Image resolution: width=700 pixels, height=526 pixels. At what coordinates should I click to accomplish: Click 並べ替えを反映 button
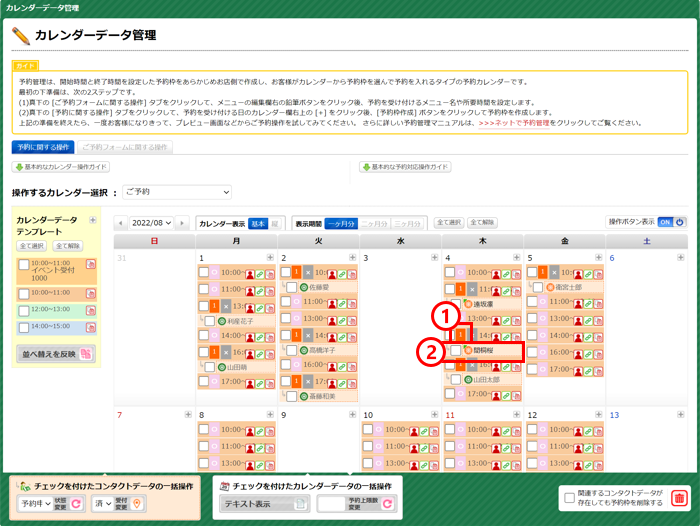pyautogui.click(x=56, y=354)
